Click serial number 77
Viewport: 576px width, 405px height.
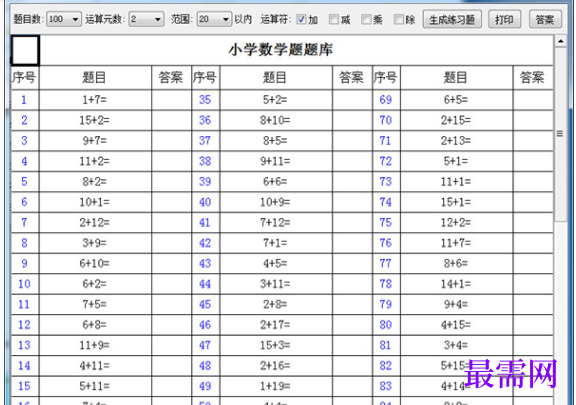[x=386, y=263]
